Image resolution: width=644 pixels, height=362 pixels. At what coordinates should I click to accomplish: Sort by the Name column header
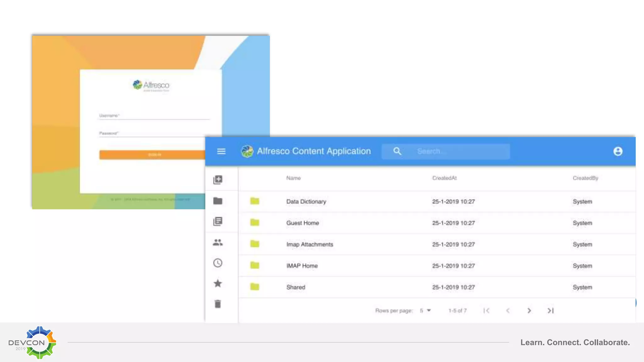[293, 178]
